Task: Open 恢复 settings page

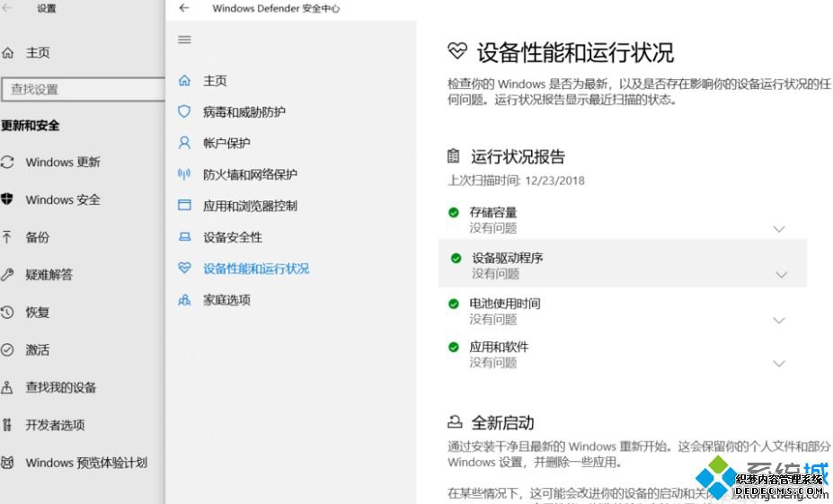Action: (37, 313)
